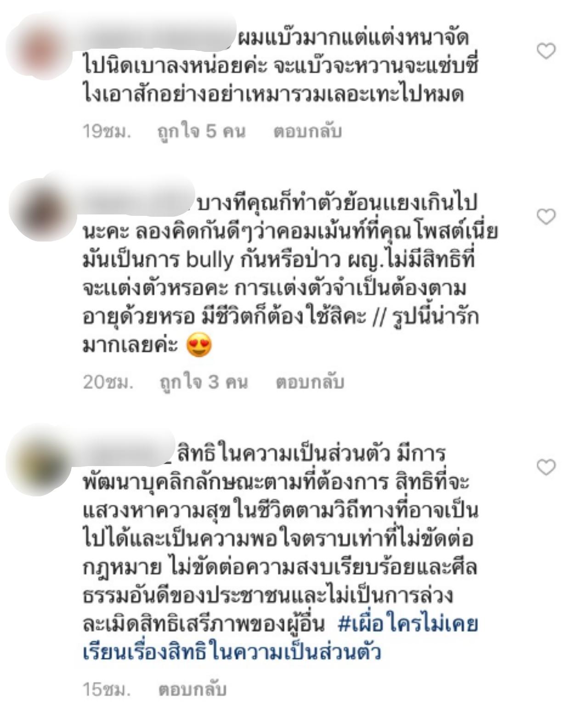View who liked: ถูกใจ 3 คน
588x720 pixels.
(204, 382)
